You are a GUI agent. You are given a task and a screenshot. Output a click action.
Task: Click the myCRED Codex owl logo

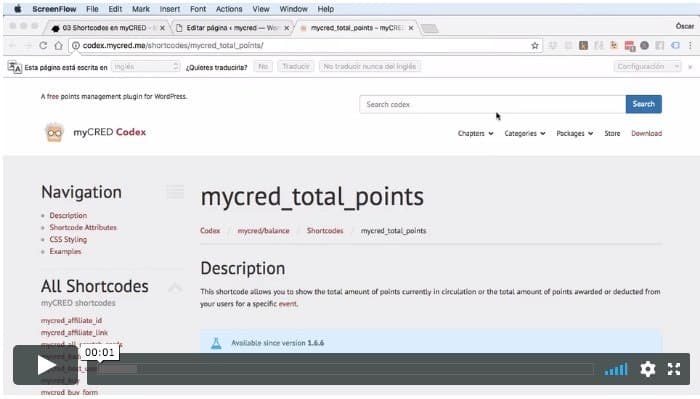[x=54, y=133]
